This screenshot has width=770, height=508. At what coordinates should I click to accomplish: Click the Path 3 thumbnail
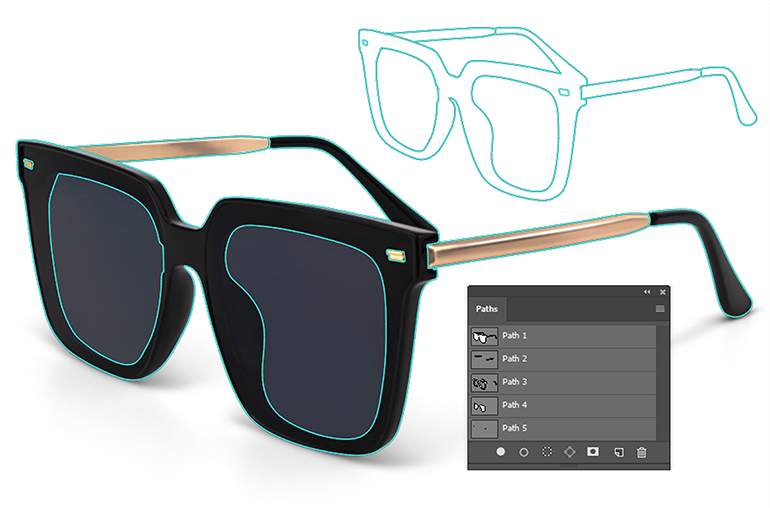484,383
